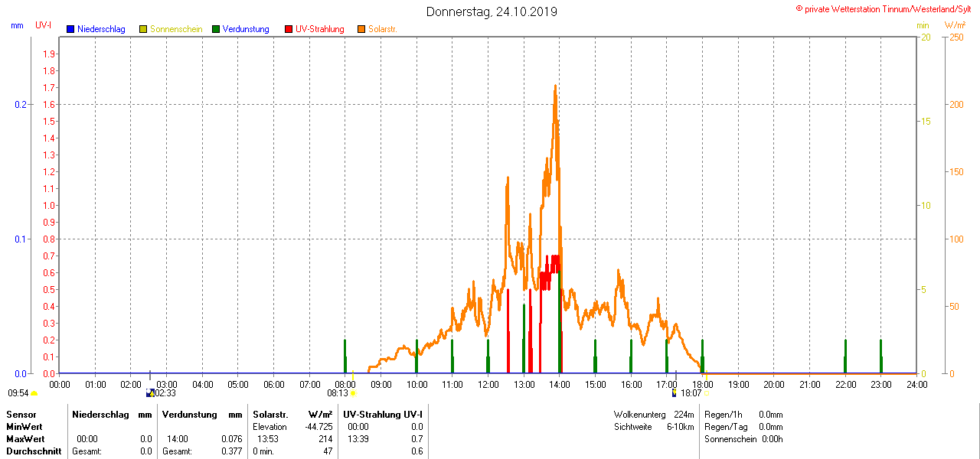Click the Verdunstung max value 0.076

[x=230, y=439]
